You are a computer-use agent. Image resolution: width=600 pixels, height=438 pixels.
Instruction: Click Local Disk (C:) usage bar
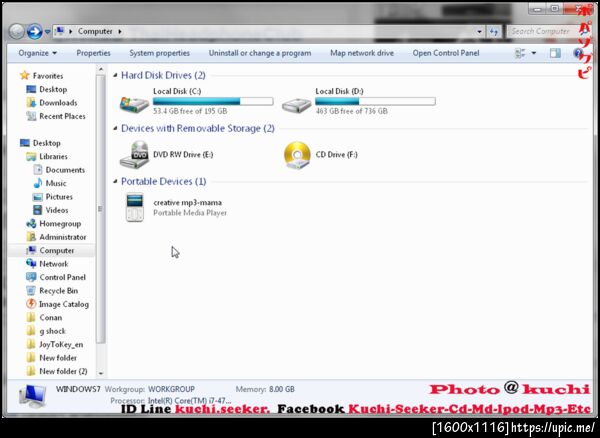[213, 101]
